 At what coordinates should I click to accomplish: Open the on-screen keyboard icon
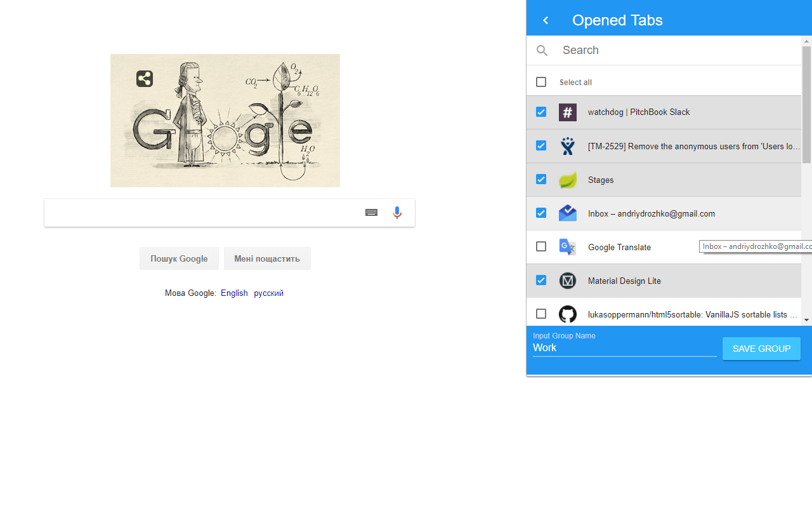pyautogui.click(x=371, y=212)
